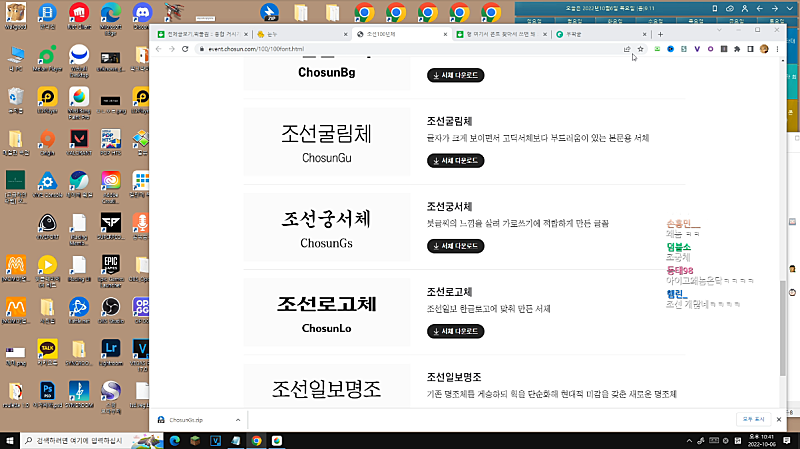Screen dimensions: 800x449
Task: Open a new Chrome tab
Action: [x=660, y=34]
